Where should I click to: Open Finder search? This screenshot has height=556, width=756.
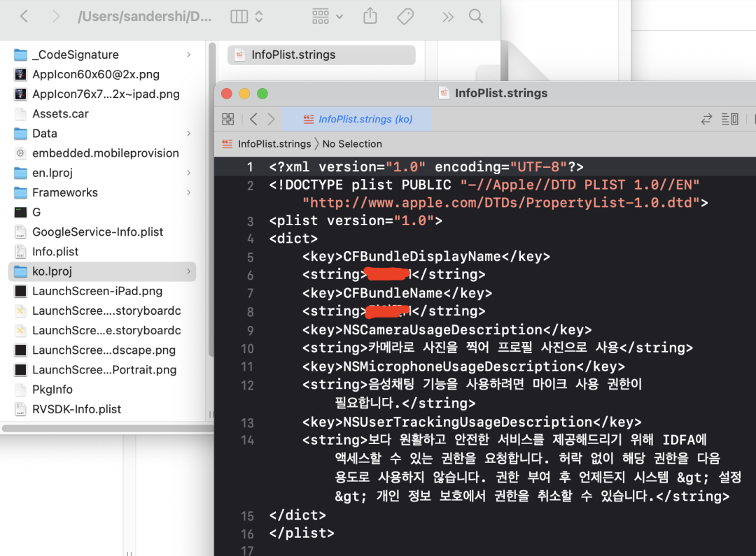pyautogui.click(x=476, y=16)
